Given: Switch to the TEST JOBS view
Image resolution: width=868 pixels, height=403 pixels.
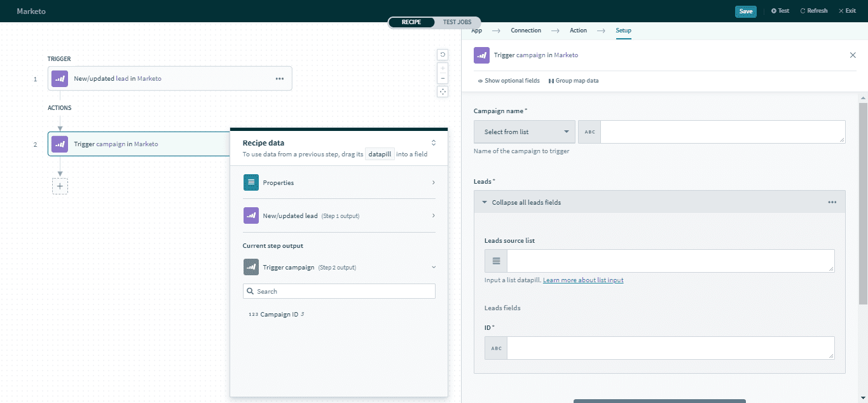Looking at the screenshot, I should click(x=457, y=22).
